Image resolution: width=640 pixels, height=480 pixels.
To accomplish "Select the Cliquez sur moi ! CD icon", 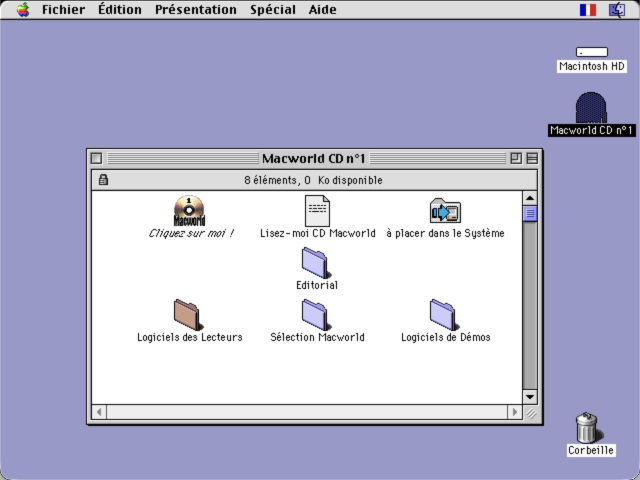I will [189, 211].
